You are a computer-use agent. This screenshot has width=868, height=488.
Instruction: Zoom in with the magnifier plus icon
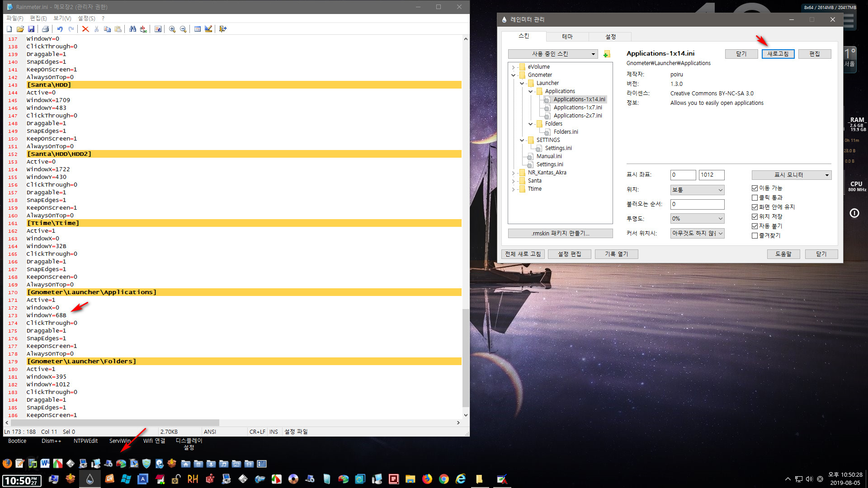(x=172, y=29)
